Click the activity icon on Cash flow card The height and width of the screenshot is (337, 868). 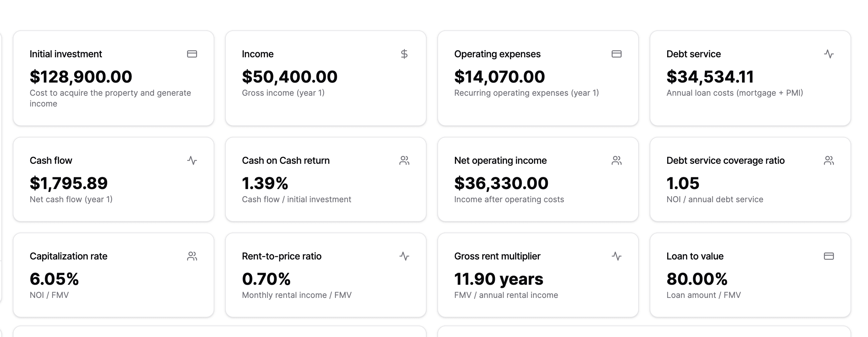[192, 160]
